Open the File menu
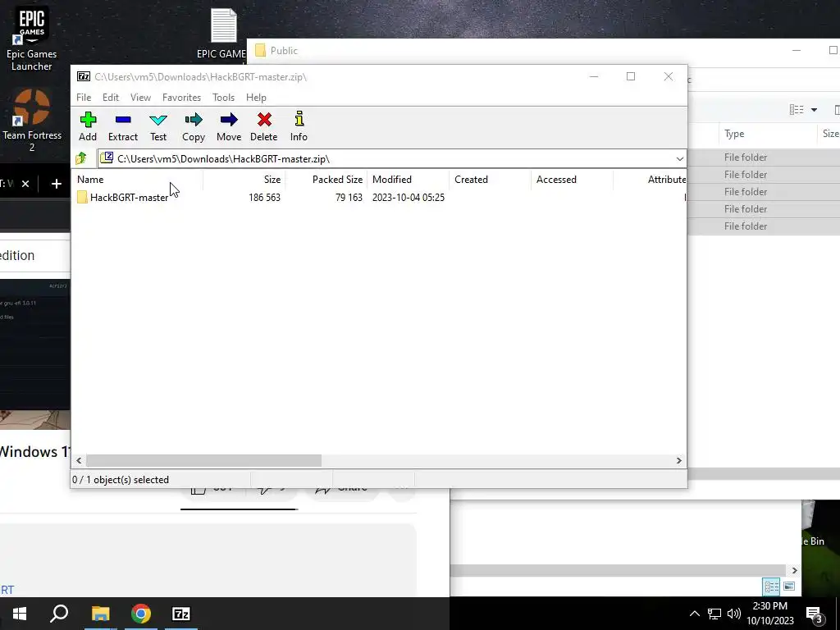 pos(84,98)
